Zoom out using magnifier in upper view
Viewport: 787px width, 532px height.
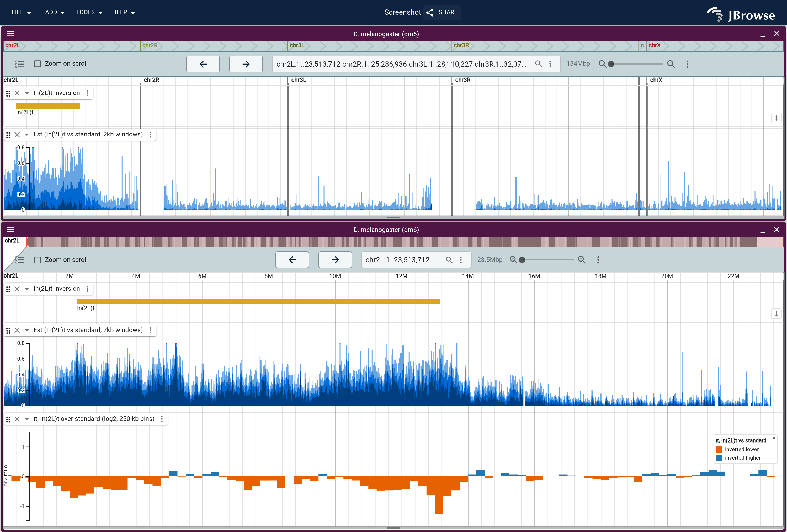(602, 64)
